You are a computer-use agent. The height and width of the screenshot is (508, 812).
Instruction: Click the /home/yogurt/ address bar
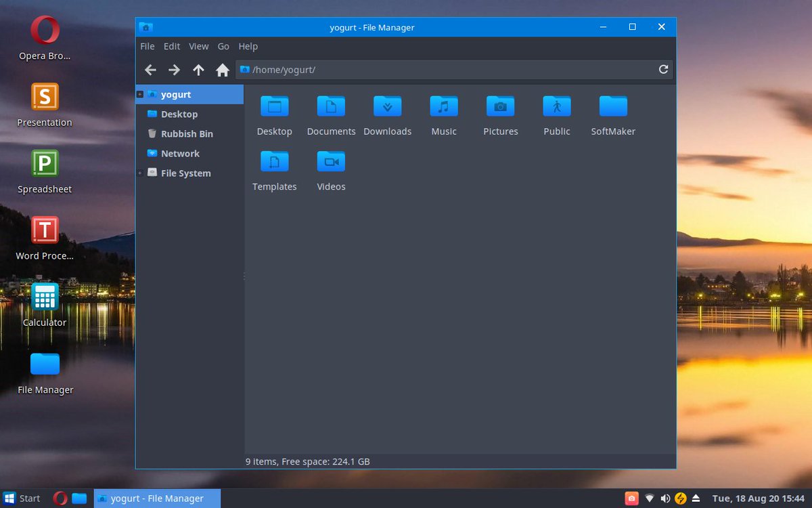point(338,69)
